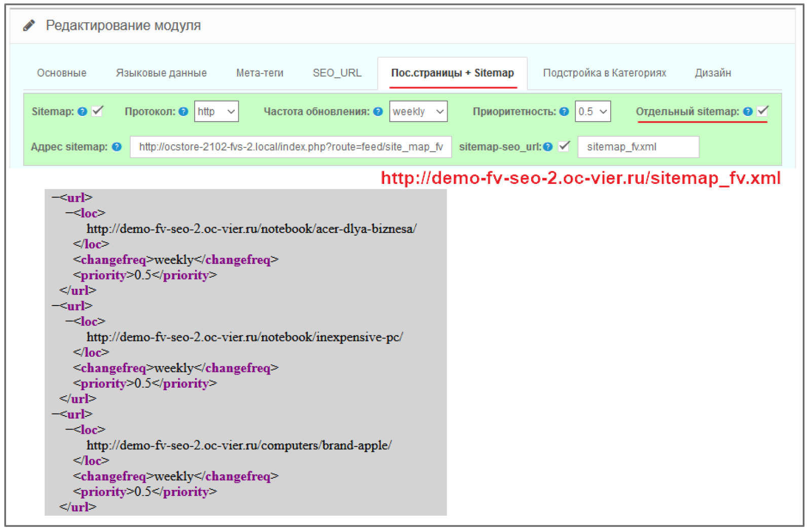Click the Адрес sitemap label
The width and height of the screenshot is (811, 532).
click(69, 147)
